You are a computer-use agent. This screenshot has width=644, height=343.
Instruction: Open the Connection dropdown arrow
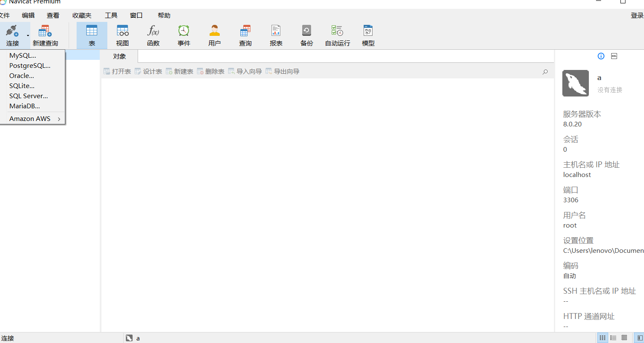[x=28, y=35]
